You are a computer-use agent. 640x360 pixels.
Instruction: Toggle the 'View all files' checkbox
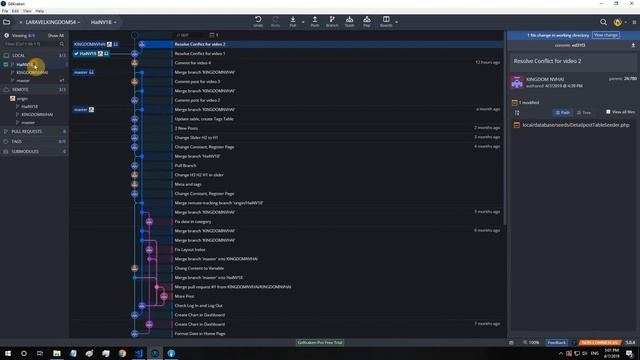coord(608,112)
